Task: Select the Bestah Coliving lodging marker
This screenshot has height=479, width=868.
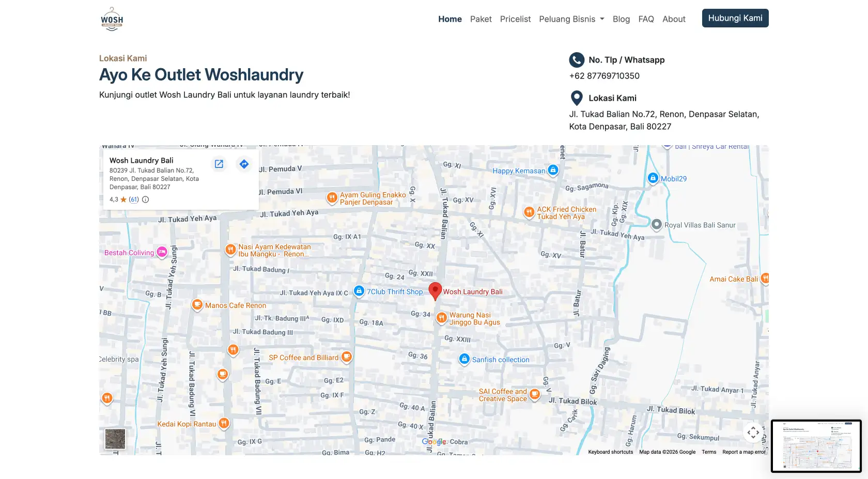Action: [162, 252]
